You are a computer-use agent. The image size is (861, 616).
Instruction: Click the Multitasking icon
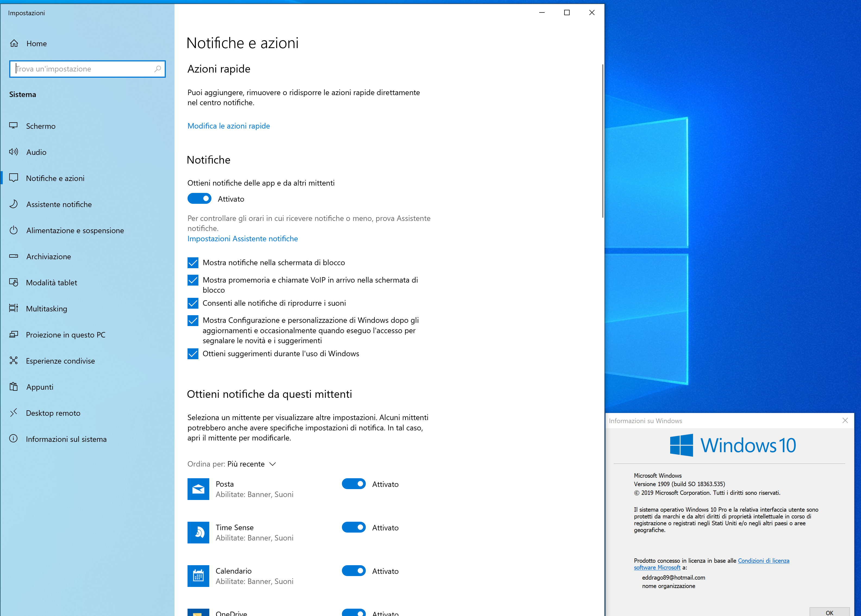(x=14, y=308)
